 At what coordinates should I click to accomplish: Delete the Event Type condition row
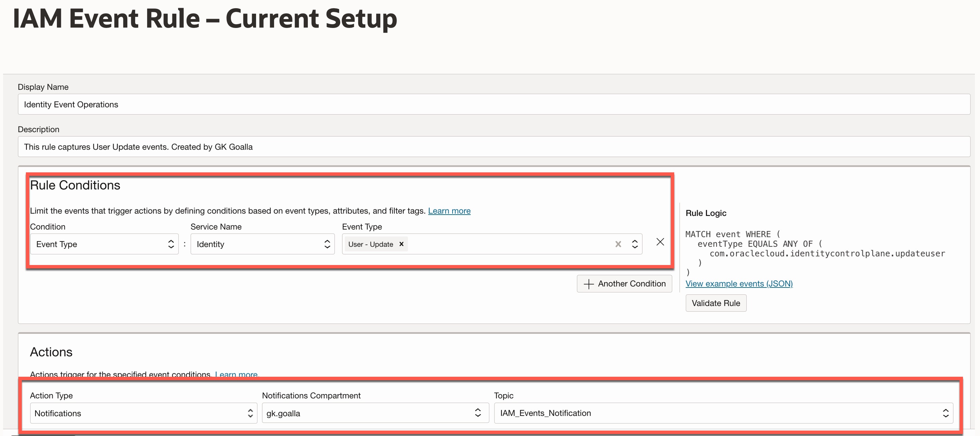click(x=660, y=242)
